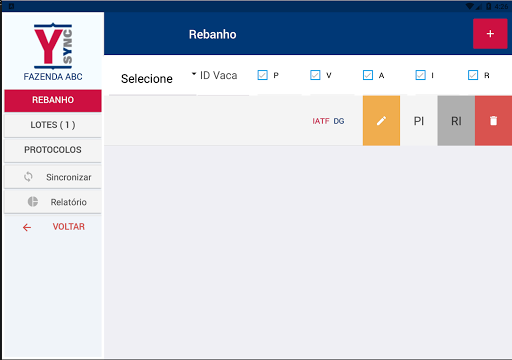This screenshot has height=360, width=512.
Task: Toggle the A filter checkbox
Action: [368, 75]
